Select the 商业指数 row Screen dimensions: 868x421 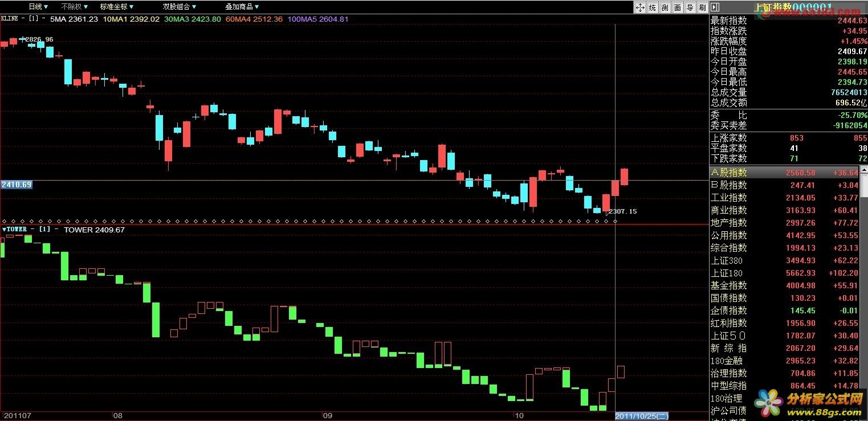coord(784,210)
